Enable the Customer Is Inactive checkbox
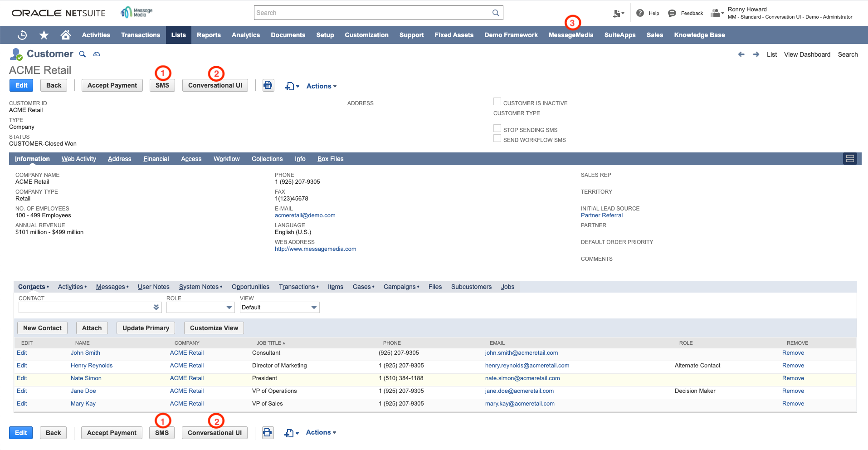This screenshot has width=868, height=450. tap(497, 101)
